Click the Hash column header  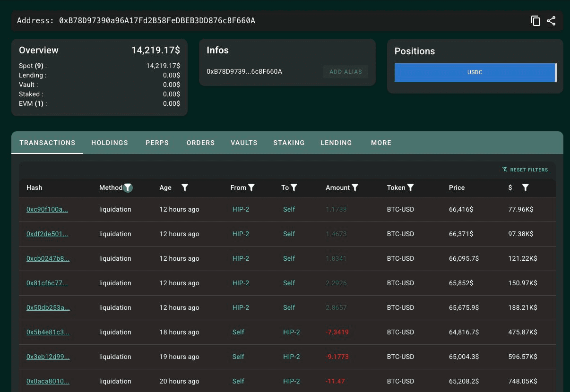[34, 187]
